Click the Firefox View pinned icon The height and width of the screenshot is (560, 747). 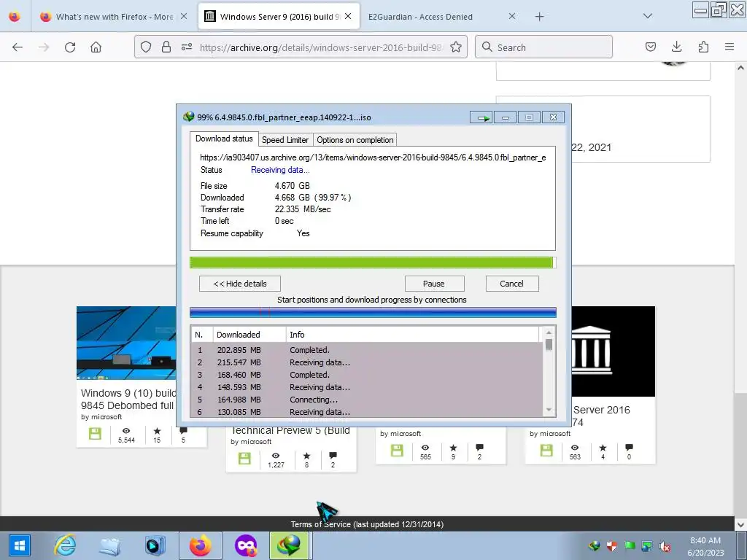[x=15, y=17]
